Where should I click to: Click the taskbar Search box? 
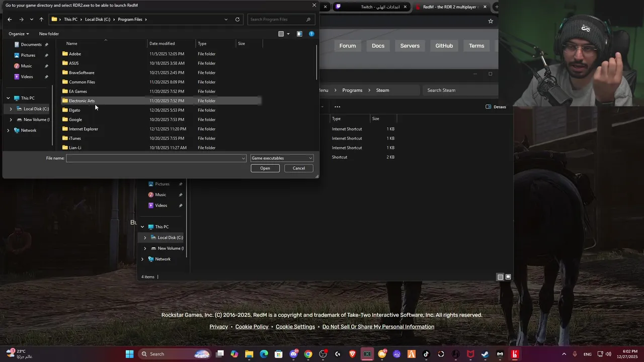point(174,354)
